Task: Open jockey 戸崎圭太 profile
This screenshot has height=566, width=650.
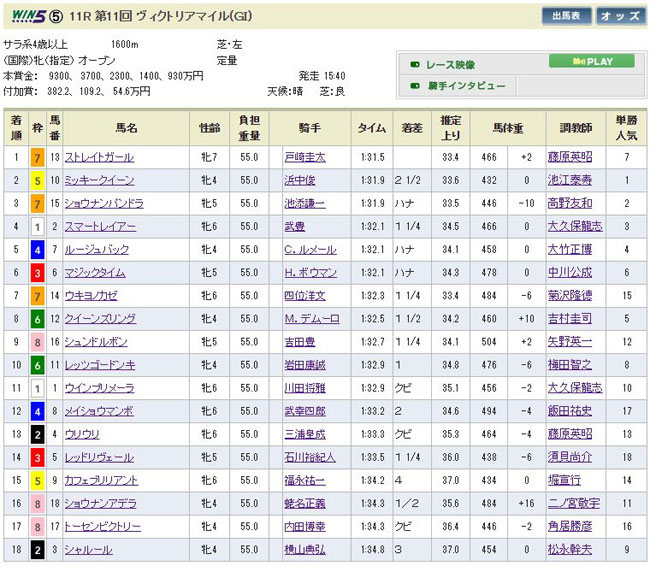Action: [x=303, y=158]
